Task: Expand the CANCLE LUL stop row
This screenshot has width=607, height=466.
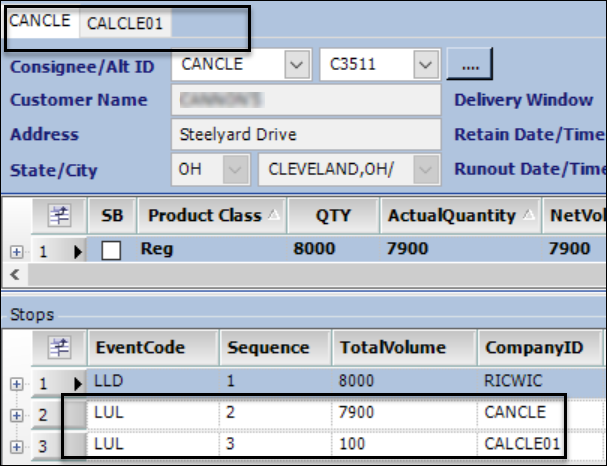Action: (x=17, y=413)
